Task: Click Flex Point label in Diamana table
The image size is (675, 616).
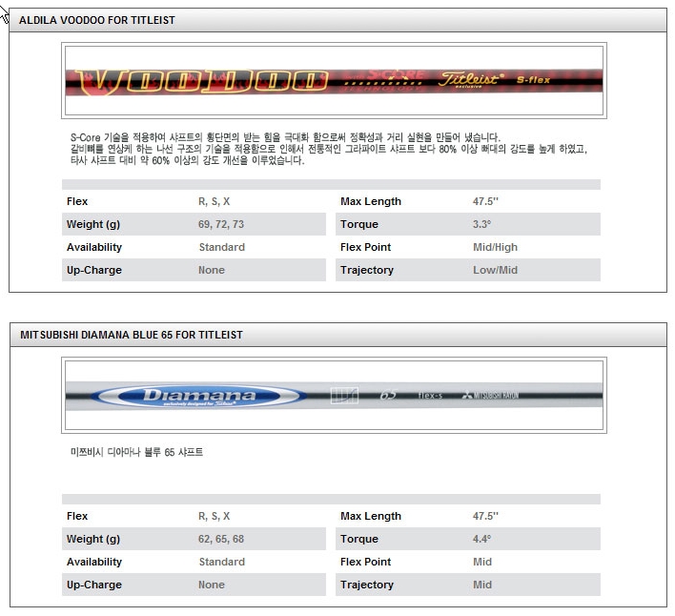Action: pyautogui.click(x=365, y=562)
